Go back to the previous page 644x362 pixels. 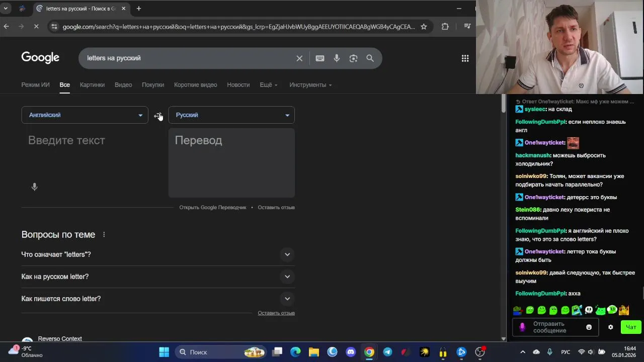pyautogui.click(x=6, y=27)
